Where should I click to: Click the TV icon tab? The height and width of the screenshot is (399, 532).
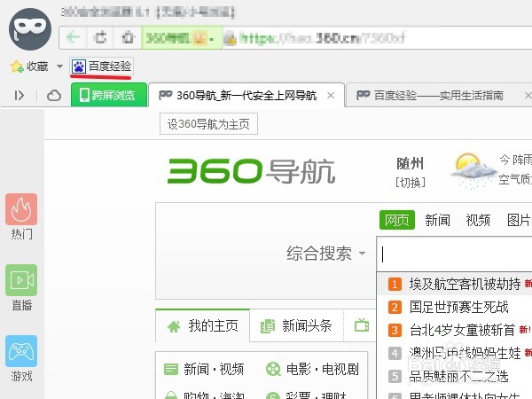point(362,325)
